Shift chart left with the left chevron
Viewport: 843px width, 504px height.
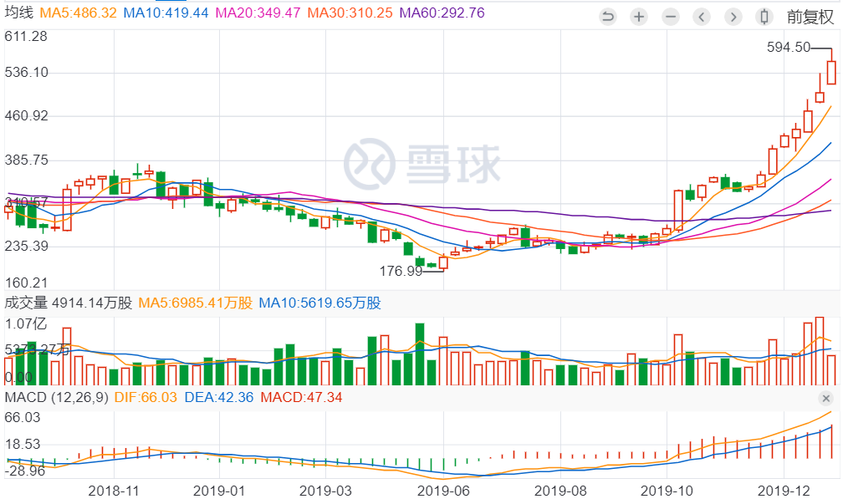tap(702, 18)
